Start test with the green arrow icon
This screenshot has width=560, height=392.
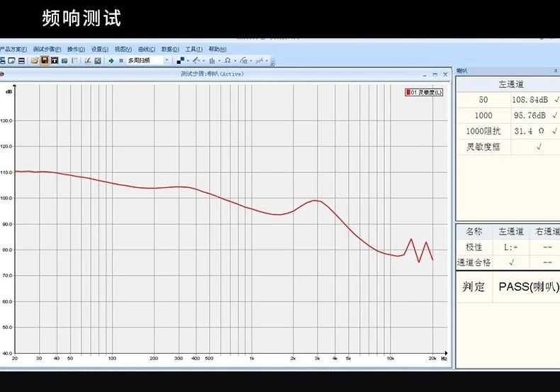point(111,61)
